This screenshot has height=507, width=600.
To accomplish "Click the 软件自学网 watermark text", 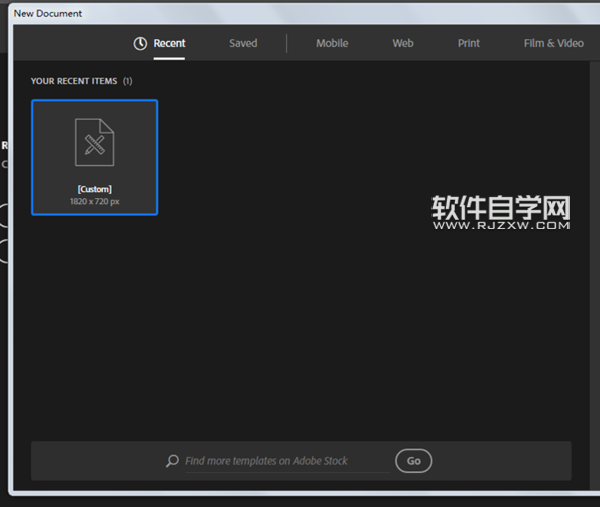I will click(501, 207).
